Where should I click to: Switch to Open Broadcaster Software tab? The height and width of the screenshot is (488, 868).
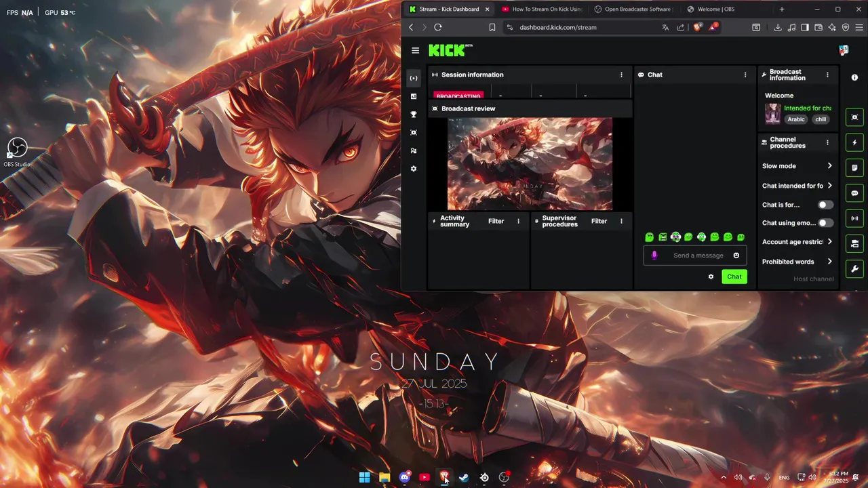pos(633,9)
